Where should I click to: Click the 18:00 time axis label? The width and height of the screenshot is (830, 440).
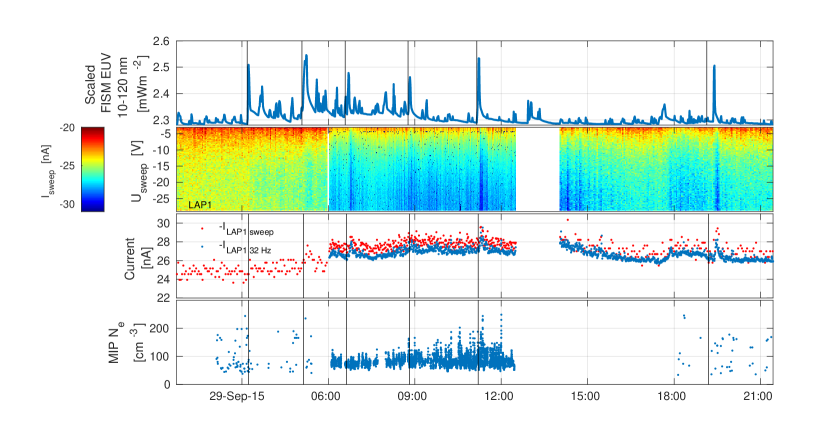672,396
